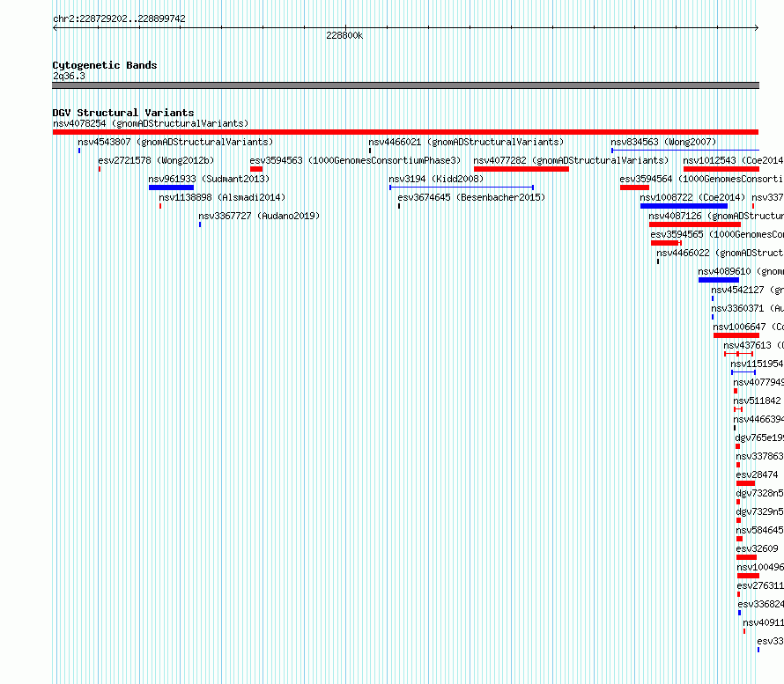The image size is (784, 684).
Task: Open the esv276311 variant label
Action: (x=760, y=585)
